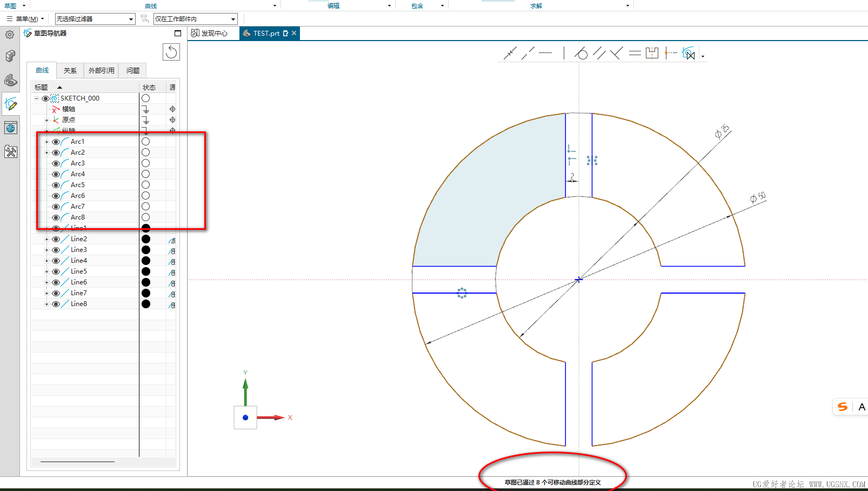Click the Ø25 diameter dimension label

(x=722, y=131)
